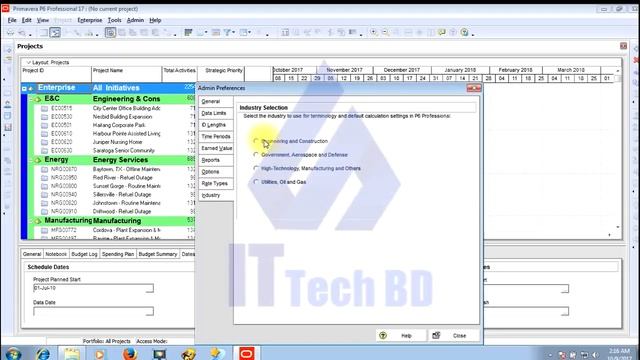Click the Manufacturing EPS node icon
Viewport: 640px width, 360px height.
[38, 221]
